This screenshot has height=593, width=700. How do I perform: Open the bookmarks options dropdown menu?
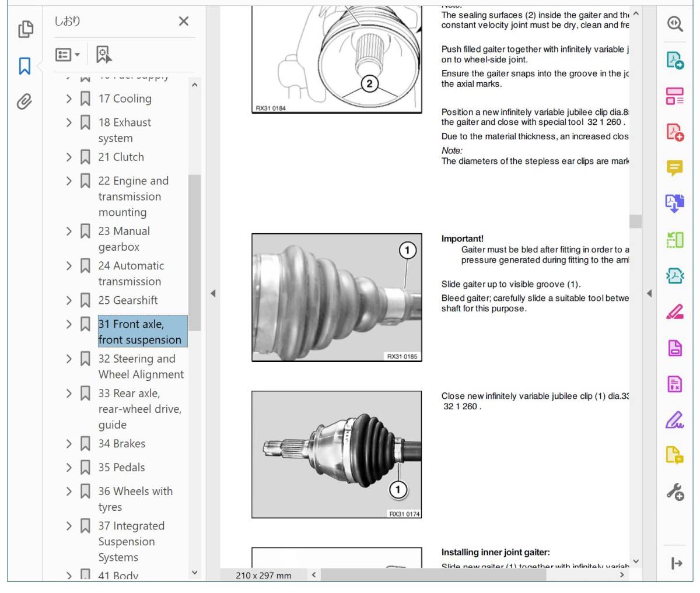pyautogui.click(x=68, y=55)
